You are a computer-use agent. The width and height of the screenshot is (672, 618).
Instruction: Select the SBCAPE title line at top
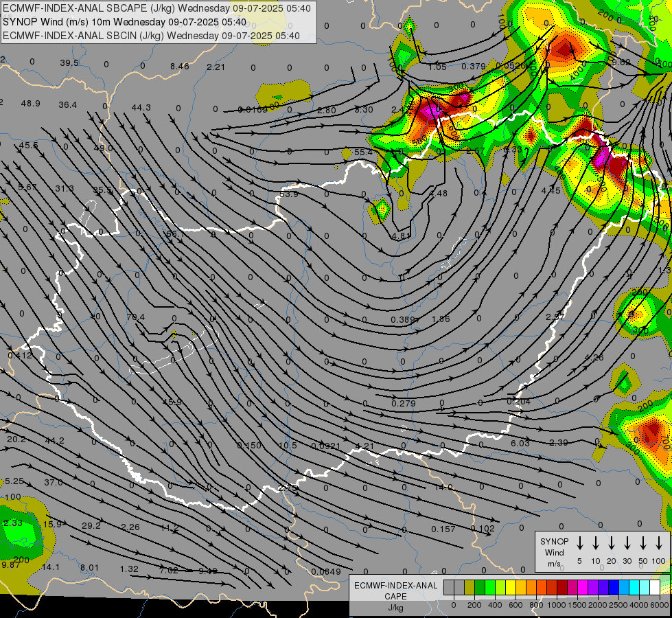157,8
